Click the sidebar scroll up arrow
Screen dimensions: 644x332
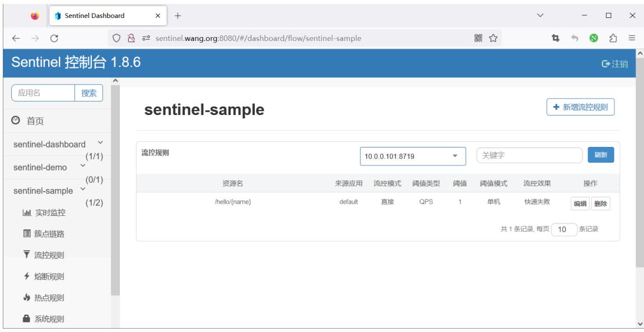115,80
